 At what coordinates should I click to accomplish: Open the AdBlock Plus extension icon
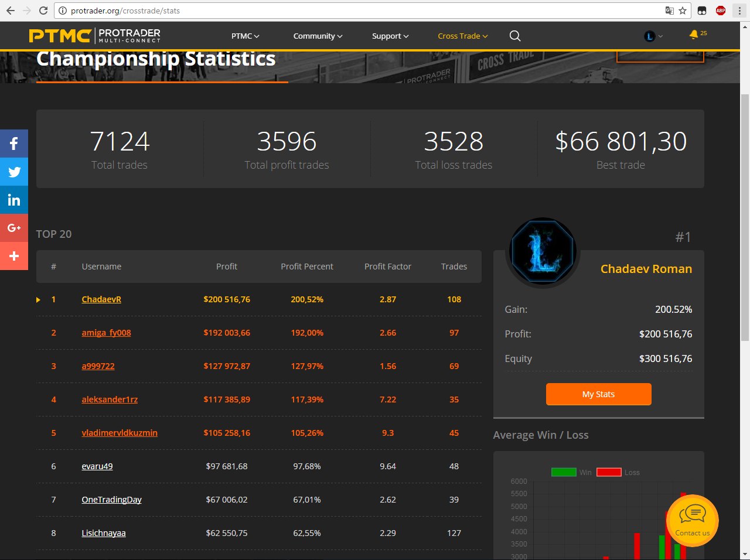tap(721, 11)
